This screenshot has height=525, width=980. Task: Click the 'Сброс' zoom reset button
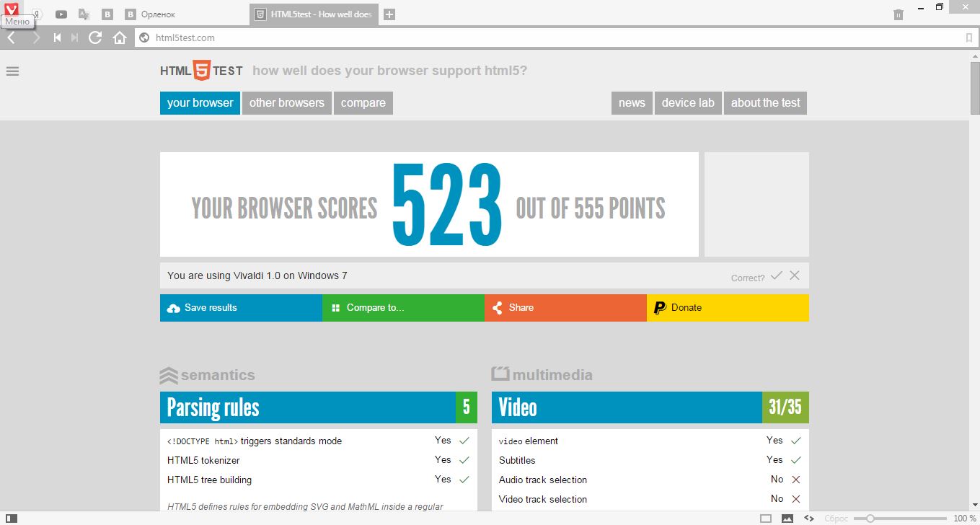(x=836, y=519)
